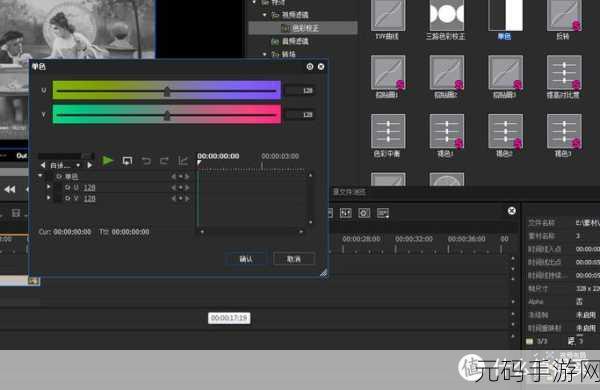
Task: Open the dialog settings gear icon
Action: tap(310, 67)
